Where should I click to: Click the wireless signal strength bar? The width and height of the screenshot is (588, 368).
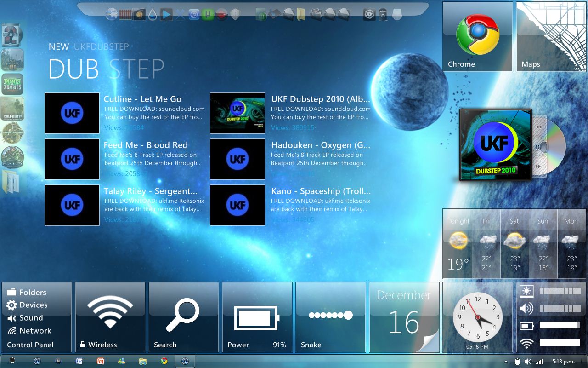[x=560, y=342]
